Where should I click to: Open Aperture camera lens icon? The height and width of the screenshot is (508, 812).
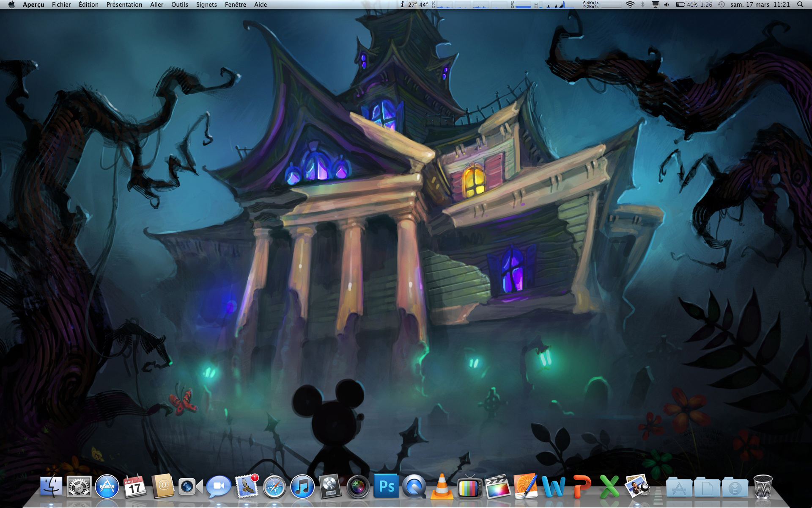click(x=358, y=486)
